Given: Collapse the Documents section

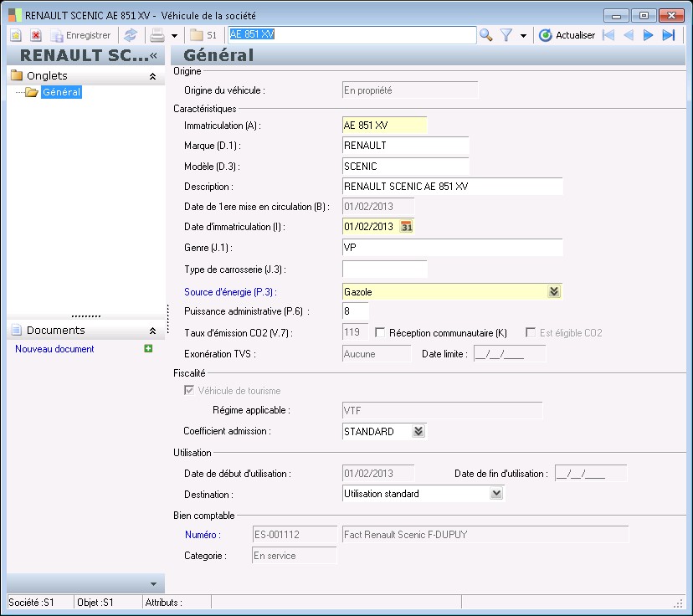Looking at the screenshot, I should (152, 331).
